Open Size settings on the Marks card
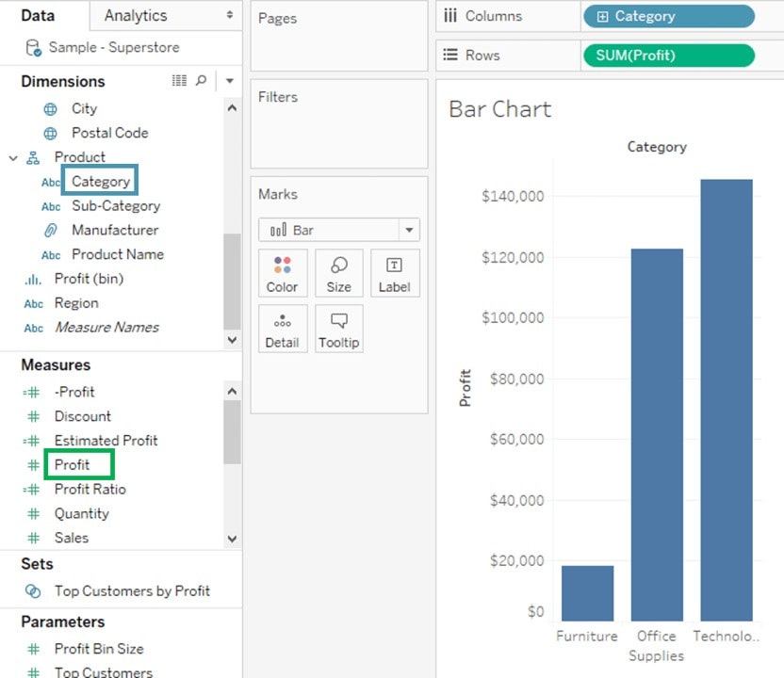Screen dimensions: 784x678 [338, 273]
